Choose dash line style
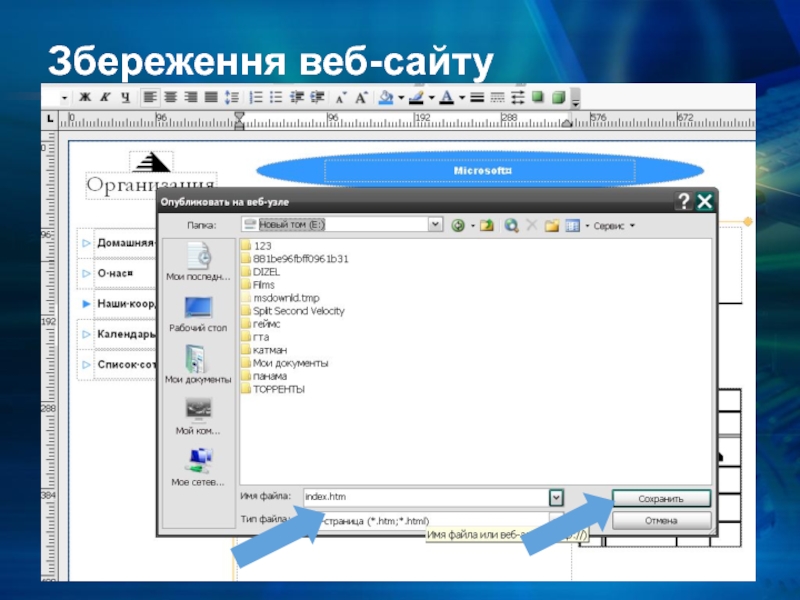800x600 pixels. [x=497, y=97]
